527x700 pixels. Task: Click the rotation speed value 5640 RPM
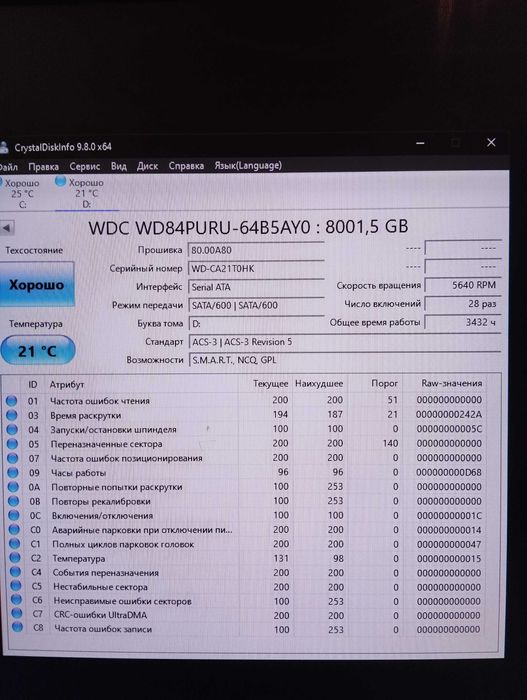[x=463, y=285]
